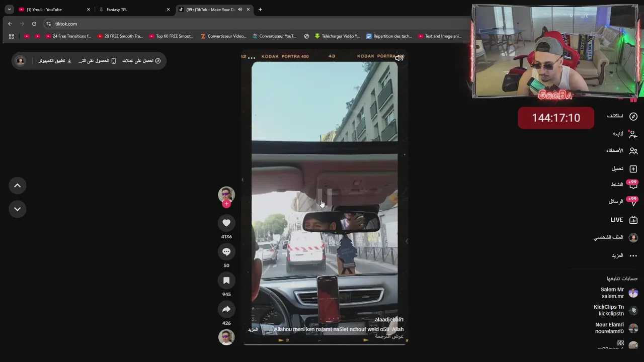This screenshot has width=644, height=362.
Task: View site information icon in address bar
Action: (x=48, y=24)
